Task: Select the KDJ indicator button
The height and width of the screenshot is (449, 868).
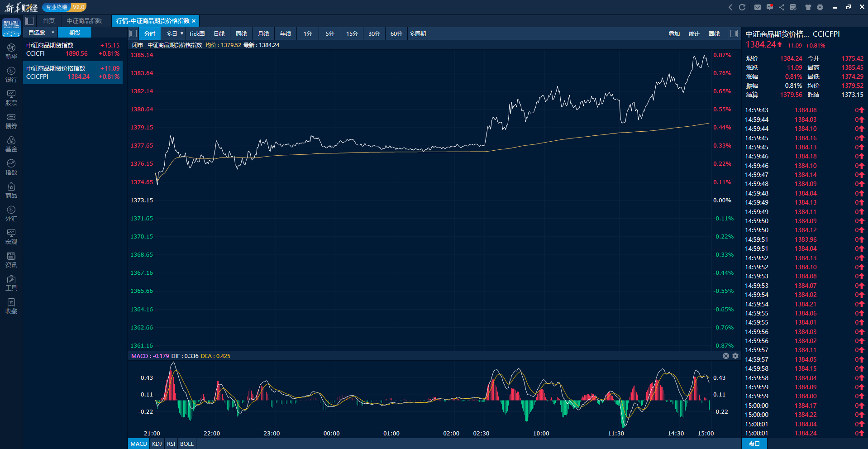Action: 157,444
